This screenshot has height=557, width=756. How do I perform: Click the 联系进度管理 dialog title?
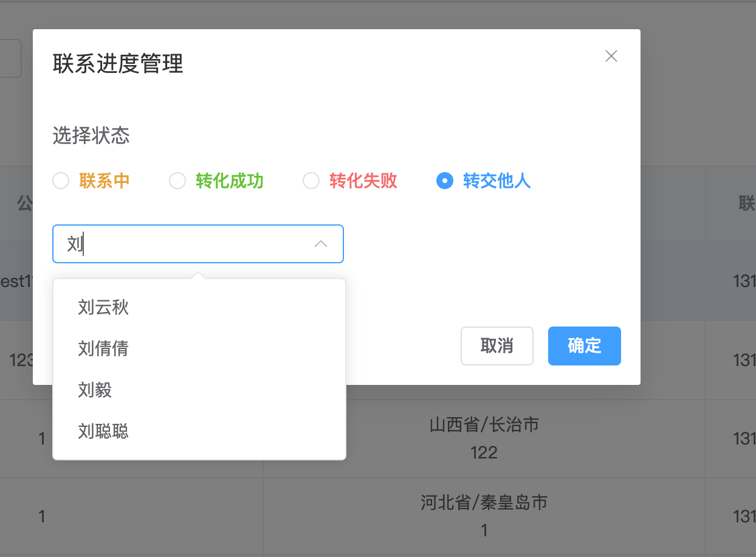(x=118, y=64)
